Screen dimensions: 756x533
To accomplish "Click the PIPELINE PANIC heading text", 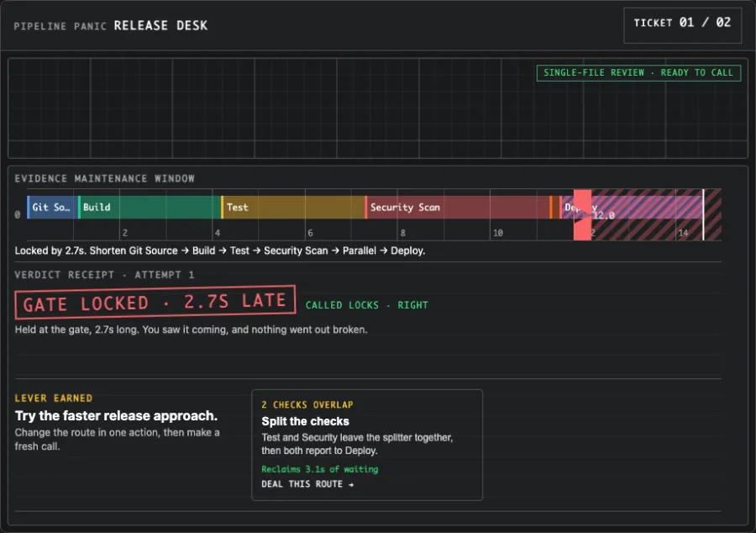I will [x=60, y=26].
